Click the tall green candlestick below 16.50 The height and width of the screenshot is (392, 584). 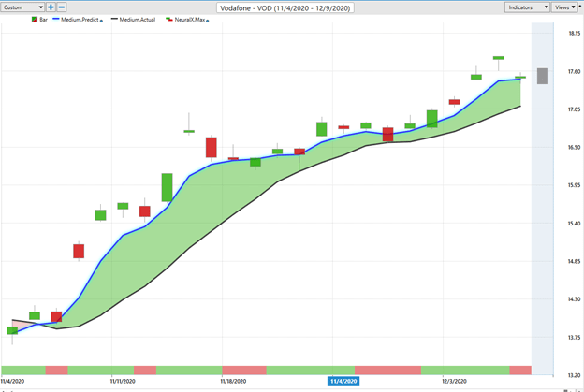(x=167, y=187)
